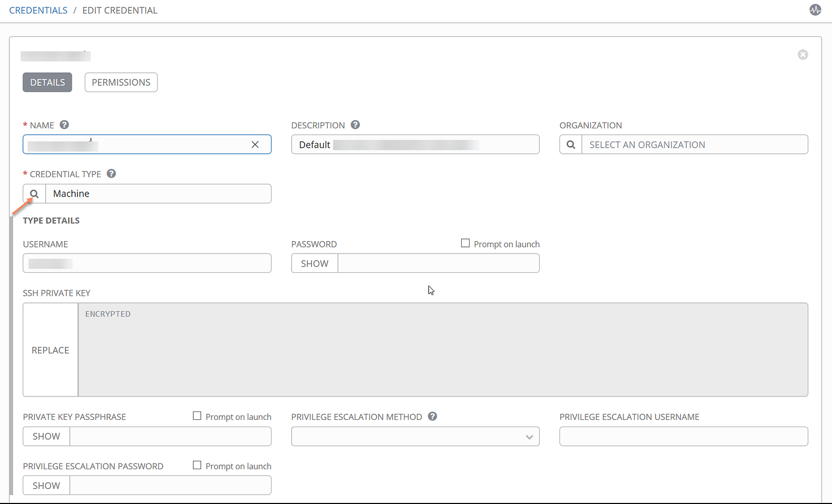Image resolution: width=832 pixels, height=504 pixels.
Task: Click the Description help icon
Action: tap(355, 125)
